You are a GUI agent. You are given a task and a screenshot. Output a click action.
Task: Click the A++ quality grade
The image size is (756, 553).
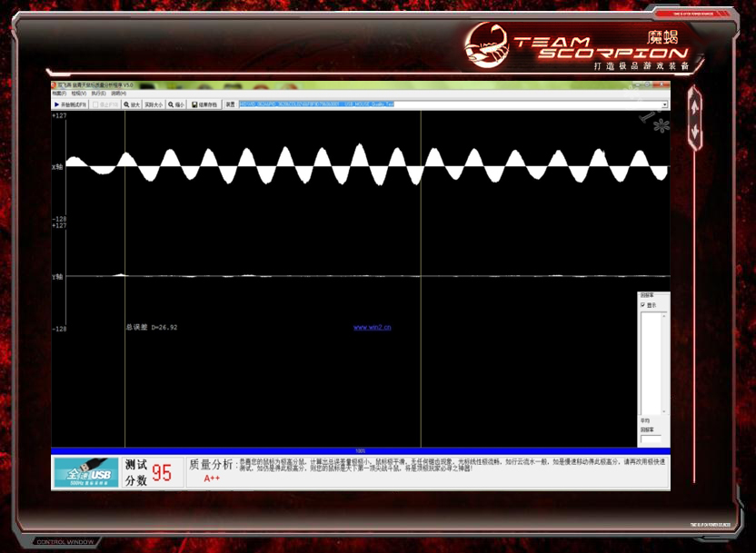click(212, 479)
